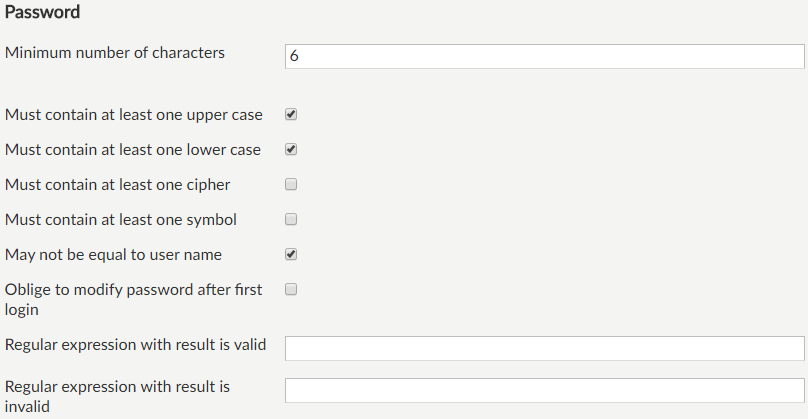
Task: Click the 'Regular expression with result is valid' label
Action: click(x=135, y=345)
